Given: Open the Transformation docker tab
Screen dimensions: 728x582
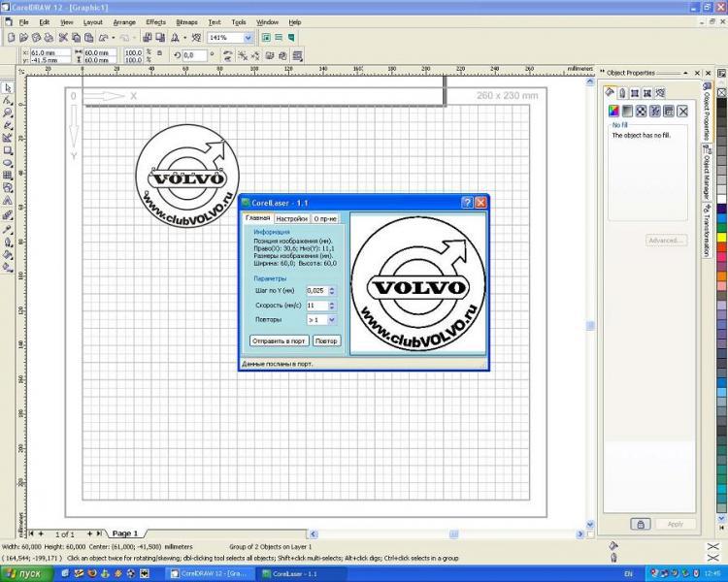Looking at the screenshot, I should tap(707, 229).
